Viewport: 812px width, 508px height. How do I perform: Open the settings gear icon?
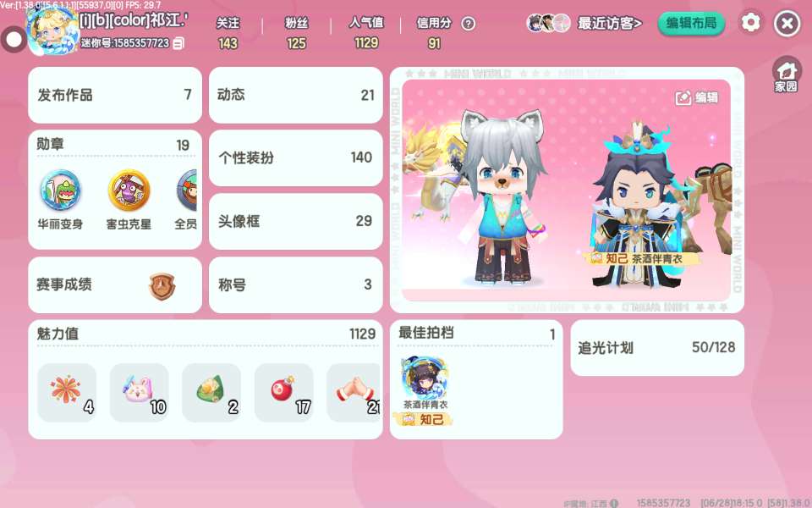click(750, 23)
